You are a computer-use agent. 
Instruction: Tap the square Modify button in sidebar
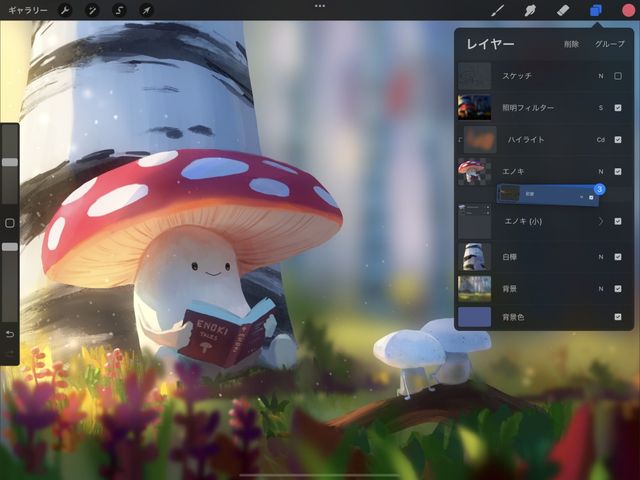point(10,223)
